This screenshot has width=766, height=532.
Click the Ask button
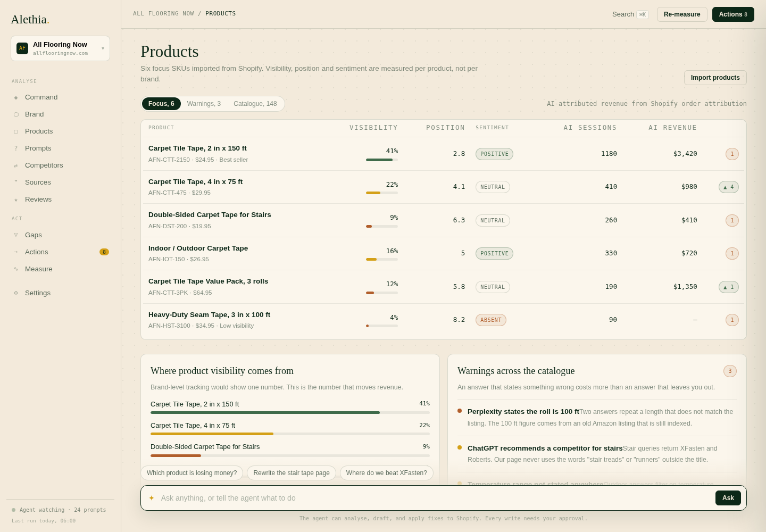coord(728,498)
